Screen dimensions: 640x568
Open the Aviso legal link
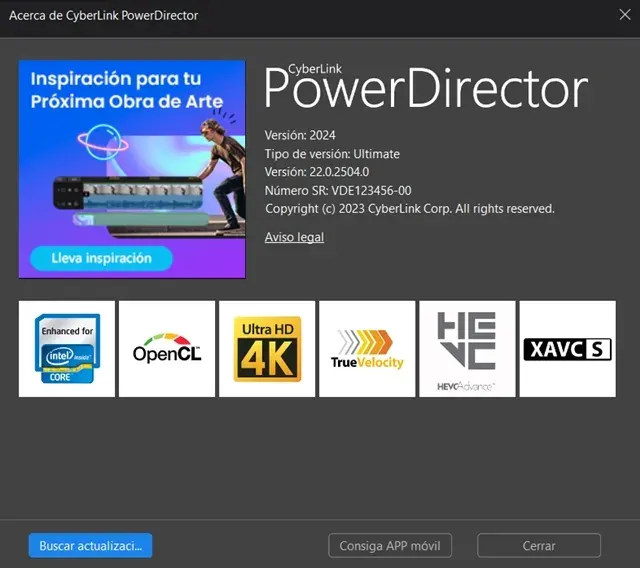[x=294, y=237]
